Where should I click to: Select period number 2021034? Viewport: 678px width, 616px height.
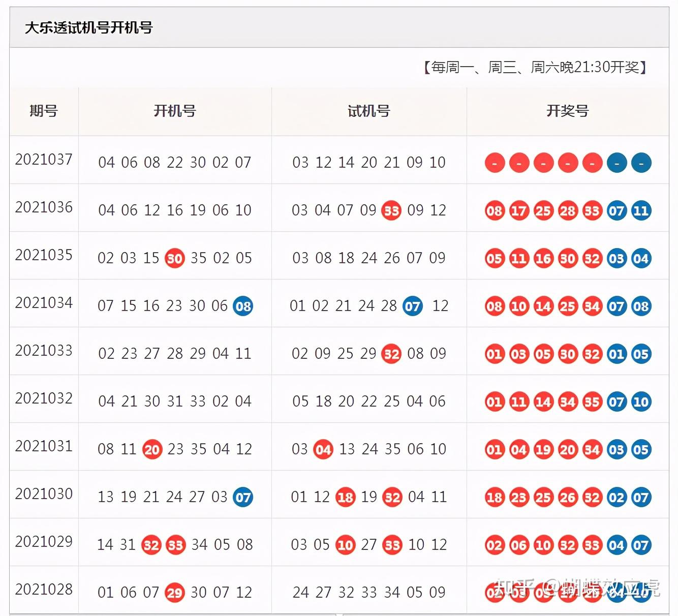pos(44,303)
